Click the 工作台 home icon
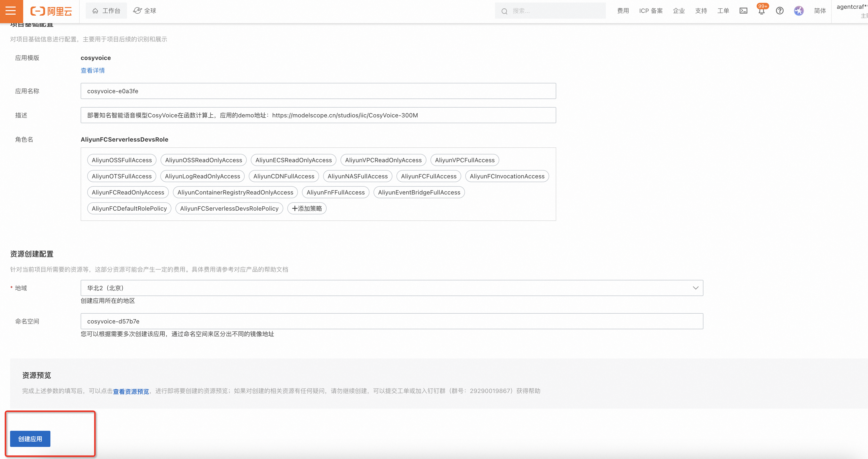Image resolution: width=868 pixels, height=459 pixels. [106, 10]
